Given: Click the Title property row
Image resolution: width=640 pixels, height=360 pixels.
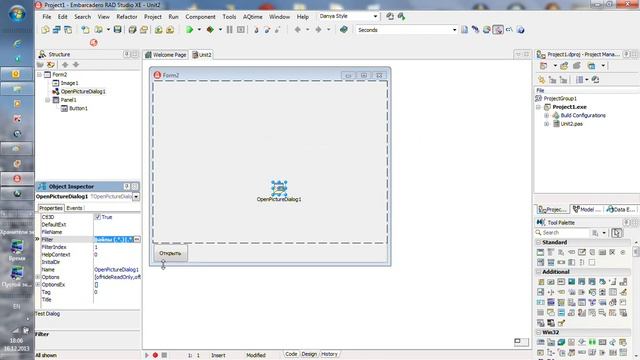Looking at the screenshot, I should (89, 300).
